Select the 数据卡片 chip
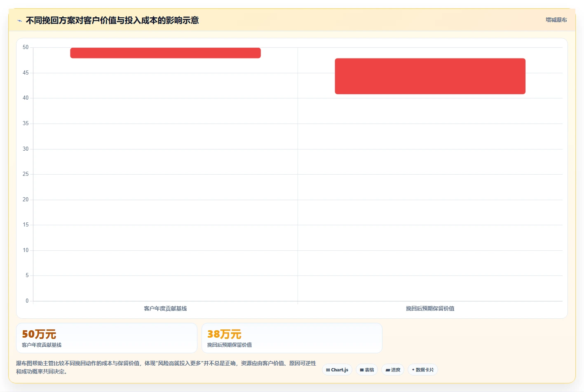This screenshot has width=584, height=392. 423,370
